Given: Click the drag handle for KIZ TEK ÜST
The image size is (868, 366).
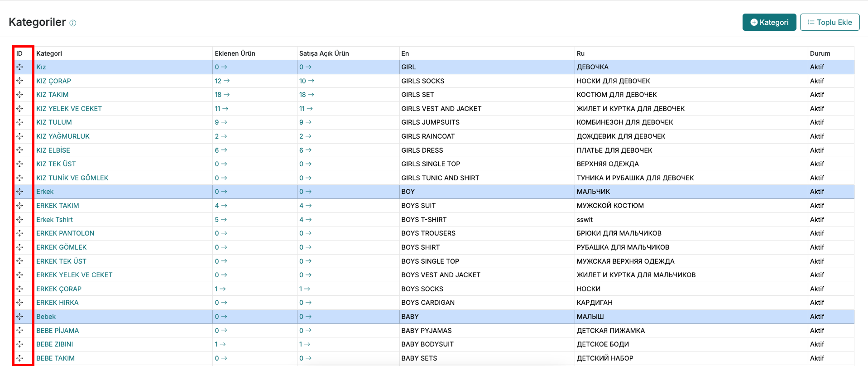Looking at the screenshot, I should click(x=20, y=164).
